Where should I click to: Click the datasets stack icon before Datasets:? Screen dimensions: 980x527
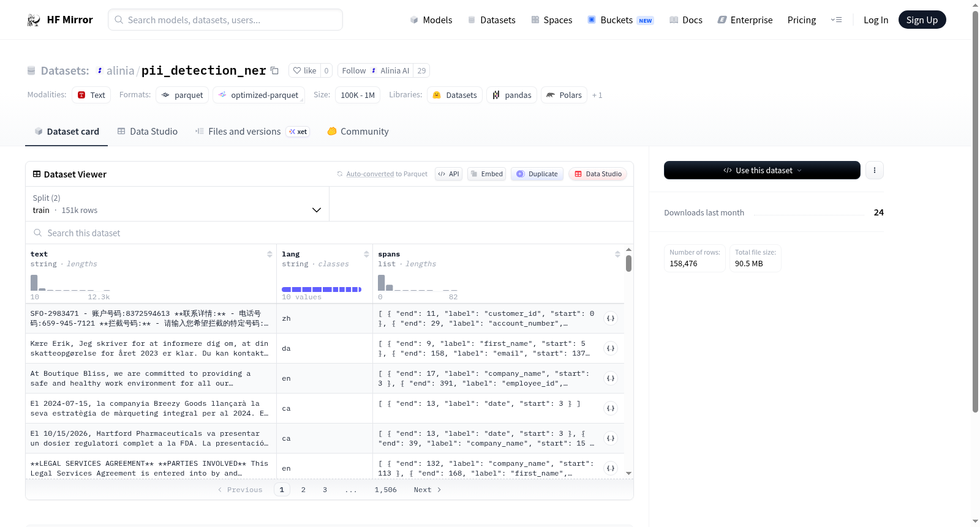click(31, 71)
